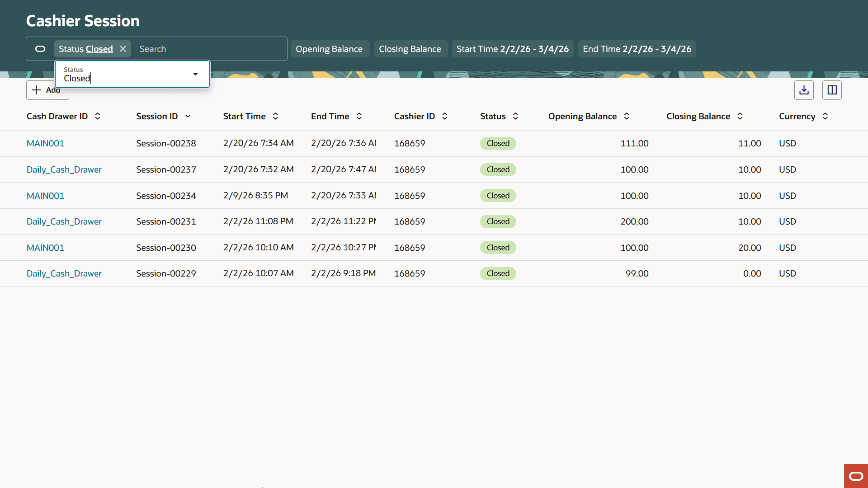Open the Status dropdown in the filter popup
Image resolution: width=868 pixels, height=488 pixels.
tap(195, 74)
